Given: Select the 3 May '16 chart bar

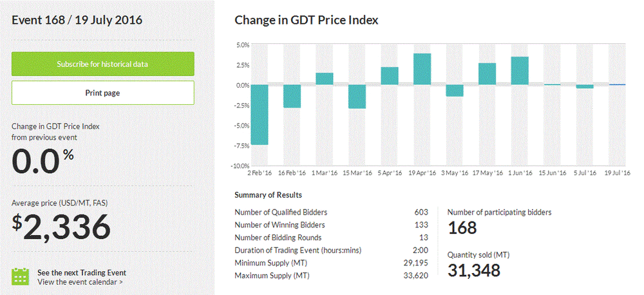Looking at the screenshot, I should [455, 91].
